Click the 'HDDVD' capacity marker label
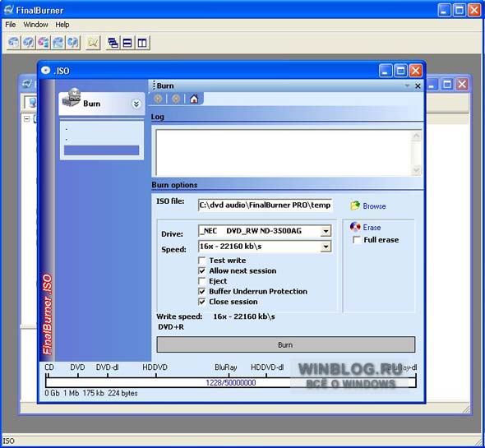Viewport: 485px width, 448px height. pos(155,367)
